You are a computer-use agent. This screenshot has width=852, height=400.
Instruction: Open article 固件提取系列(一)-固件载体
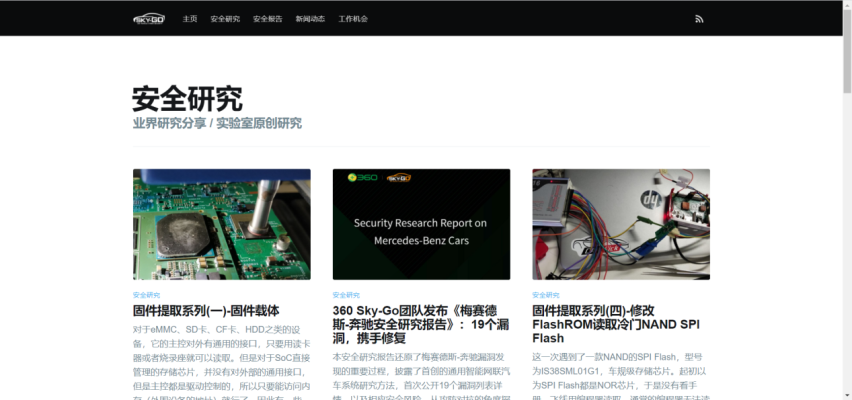click(206, 311)
